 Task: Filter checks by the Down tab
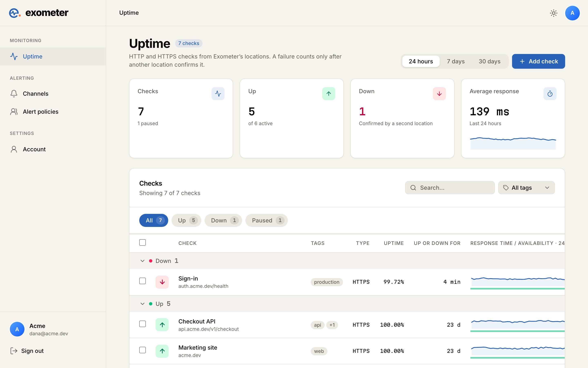point(223,221)
